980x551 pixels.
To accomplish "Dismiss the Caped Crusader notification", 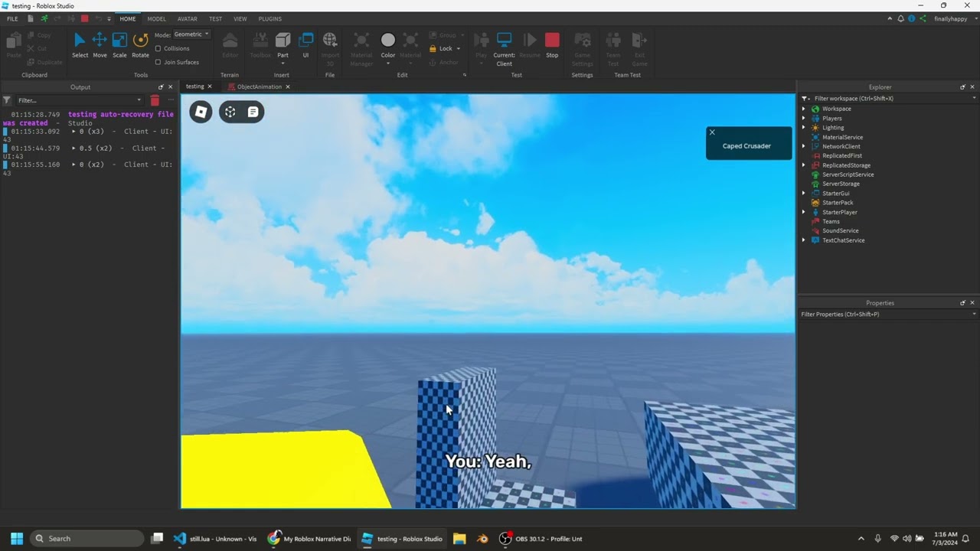I will [x=712, y=132].
